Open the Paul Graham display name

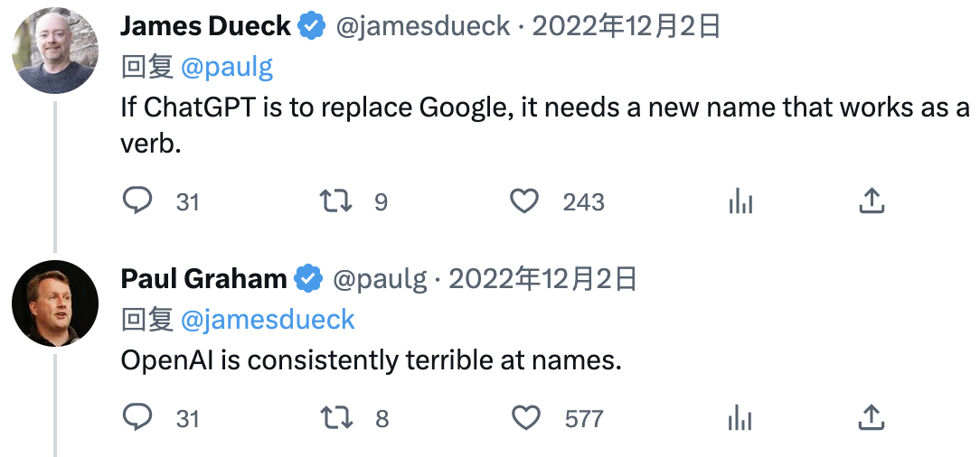203,278
